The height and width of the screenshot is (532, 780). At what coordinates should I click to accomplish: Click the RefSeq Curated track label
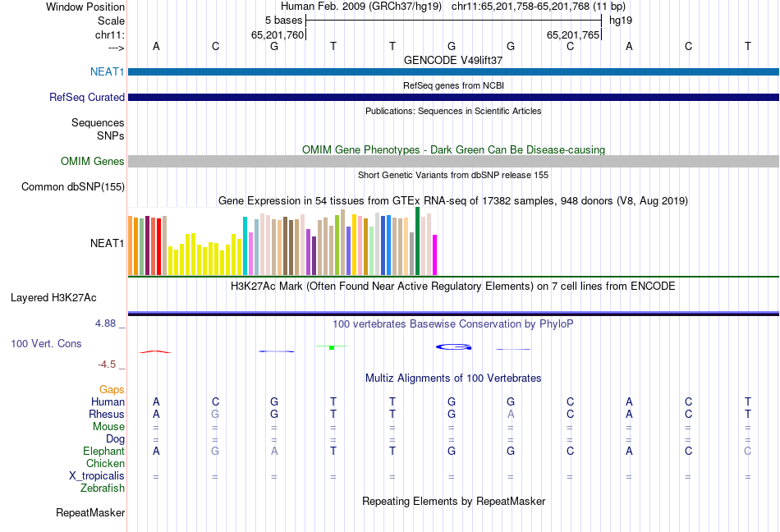pyautogui.click(x=86, y=97)
